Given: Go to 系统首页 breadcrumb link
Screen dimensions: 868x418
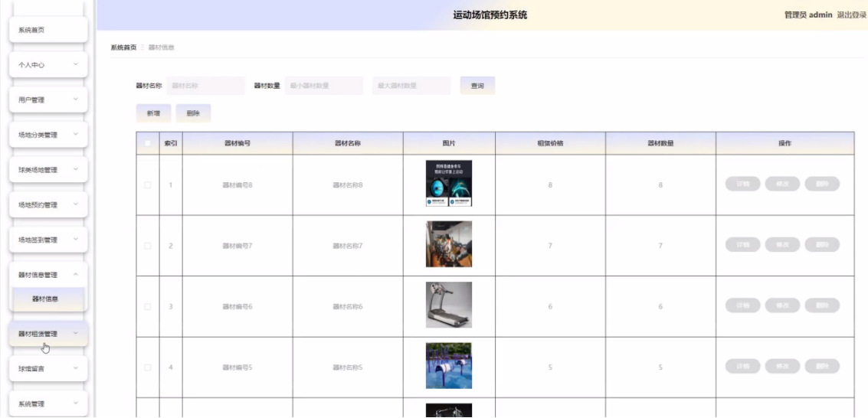Looking at the screenshot, I should tap(123, 47).
